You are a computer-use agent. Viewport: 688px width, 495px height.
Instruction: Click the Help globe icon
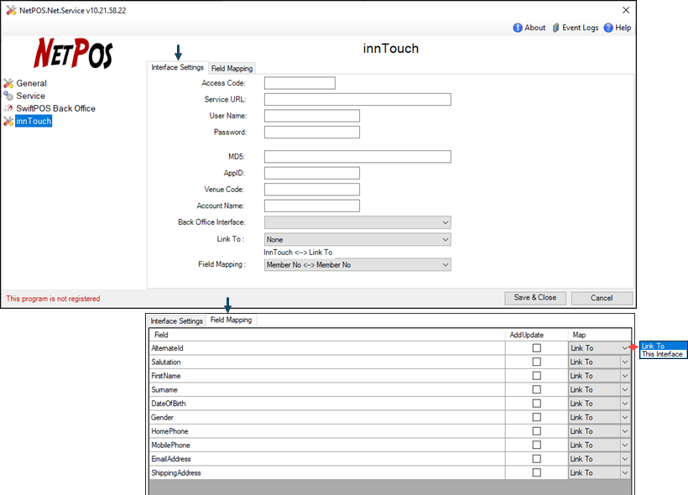(x=608, y=28)
